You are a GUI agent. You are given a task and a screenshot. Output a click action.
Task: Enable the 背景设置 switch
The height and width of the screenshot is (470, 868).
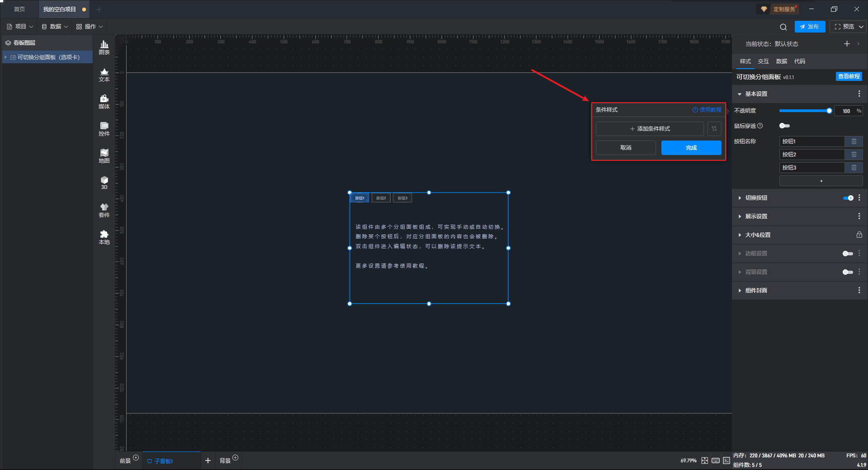848,272
